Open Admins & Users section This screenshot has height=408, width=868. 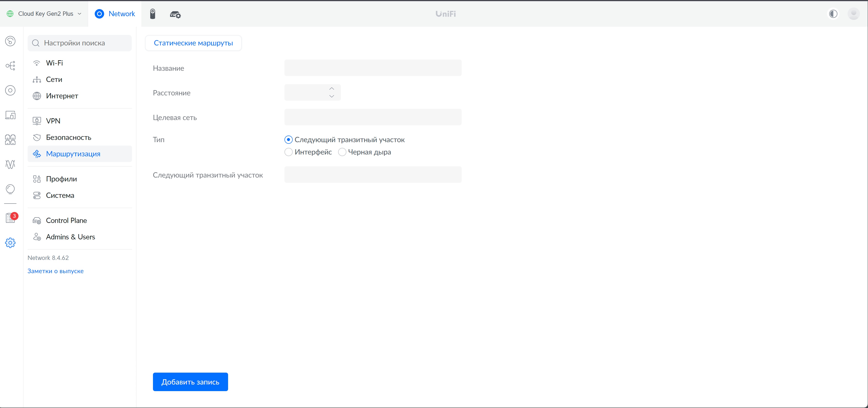click(x=79, y=237)
